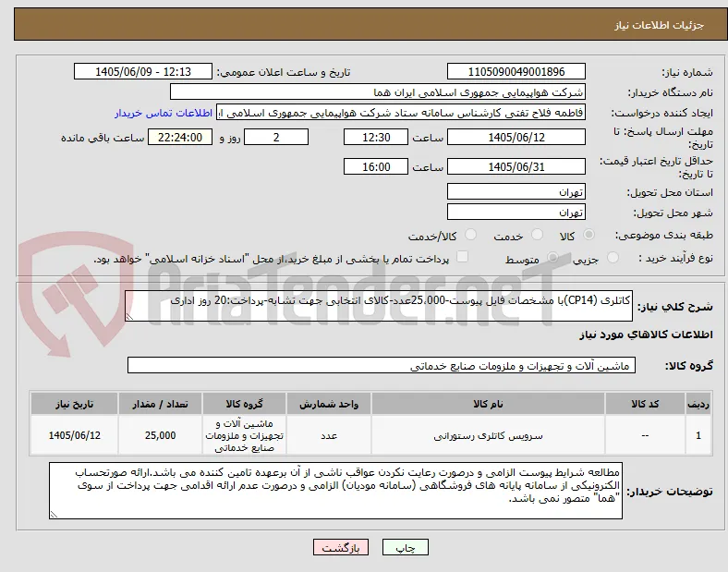728x572 pixels.
Task: Click the buyer name field شرکت هواپیمایی
Action: (x=378, y=92)
